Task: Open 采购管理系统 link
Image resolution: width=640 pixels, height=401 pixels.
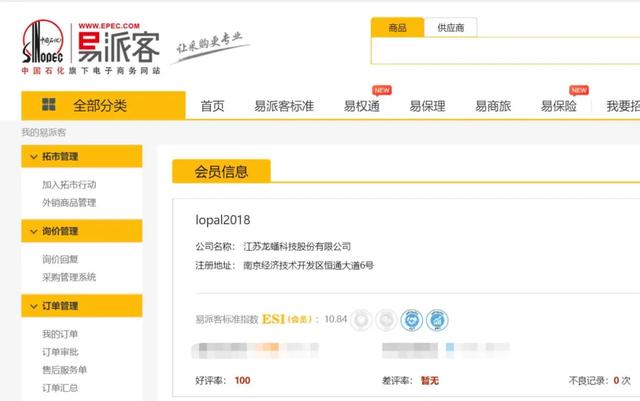Action: point(69,277)
